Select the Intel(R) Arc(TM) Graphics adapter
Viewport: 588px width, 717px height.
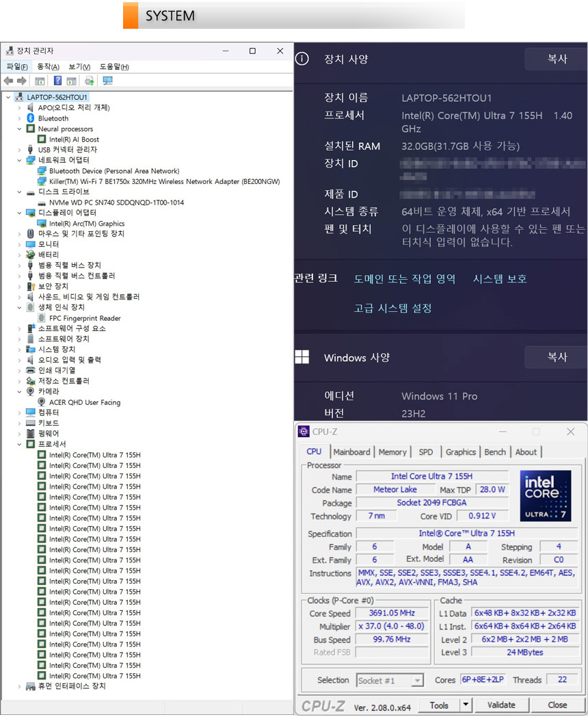coord(87,224)
